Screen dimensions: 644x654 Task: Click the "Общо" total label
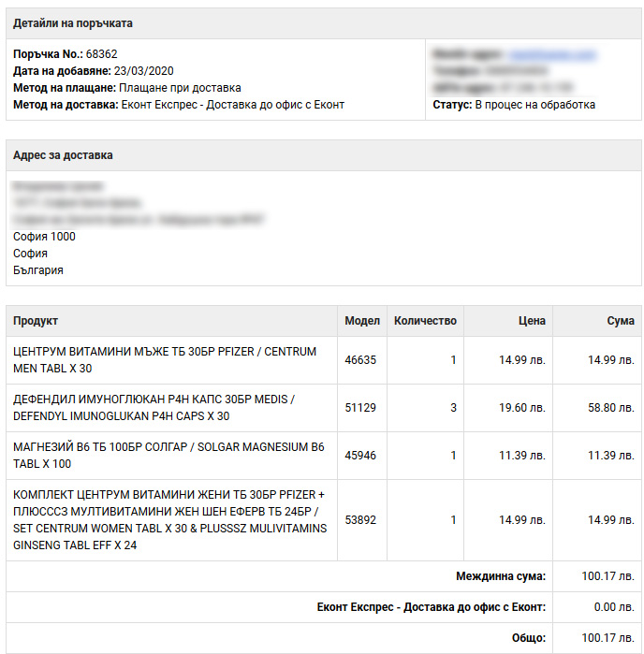[529, 638]
